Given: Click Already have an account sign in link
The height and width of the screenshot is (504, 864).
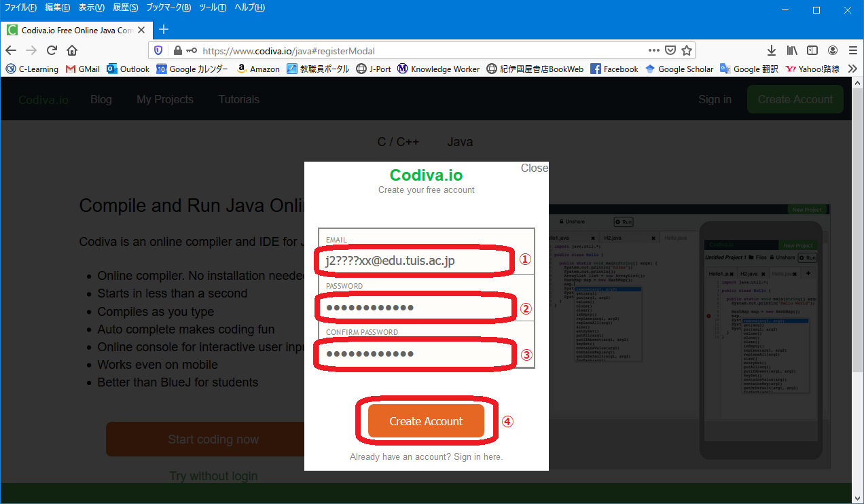Looking at the screenshot, I should click(x=426, y=457).
